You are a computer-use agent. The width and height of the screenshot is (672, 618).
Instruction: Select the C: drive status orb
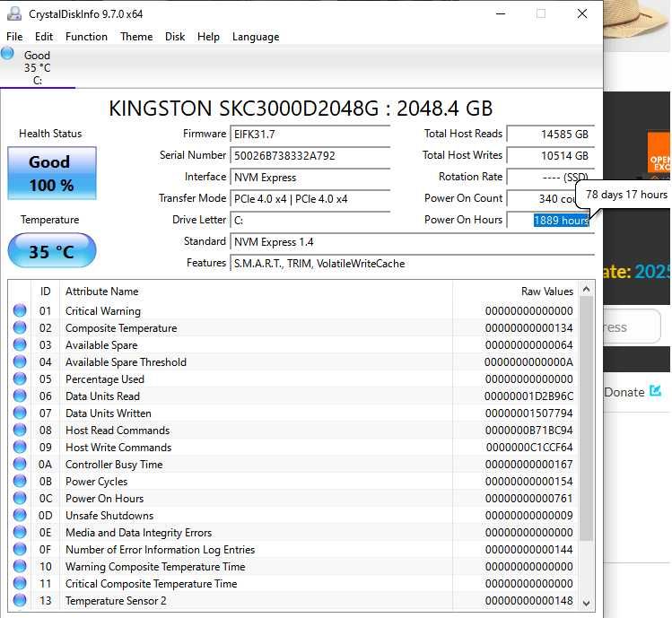7,54
